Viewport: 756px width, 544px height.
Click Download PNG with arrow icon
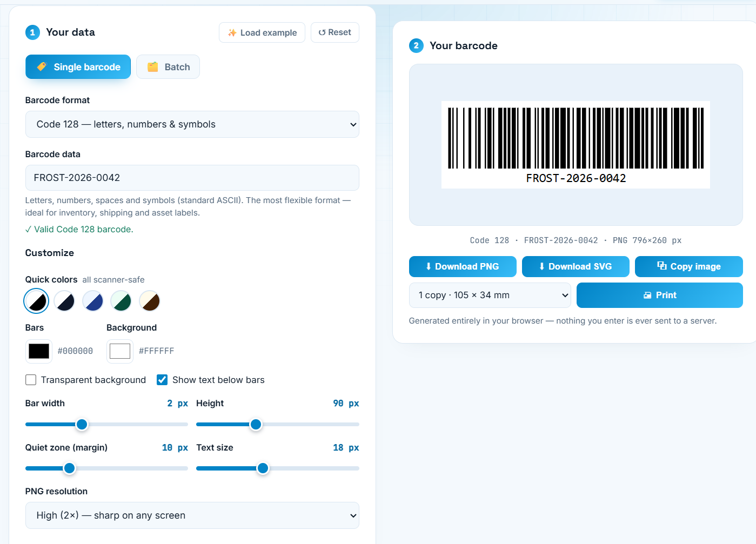[463, 266]
